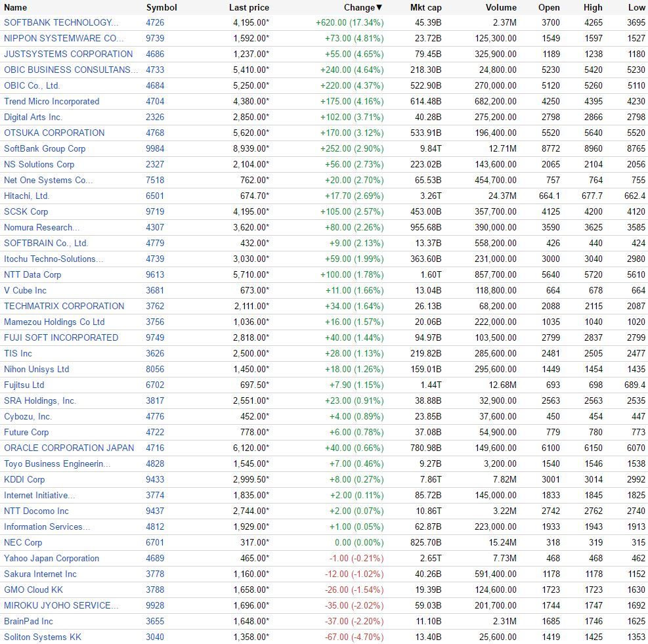Sort table by Name column header
This screenshot has width=648, height=644.
15,7
